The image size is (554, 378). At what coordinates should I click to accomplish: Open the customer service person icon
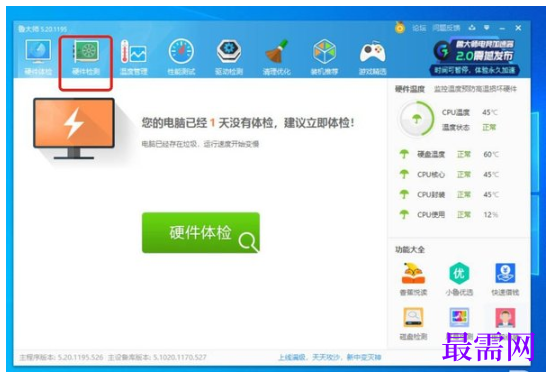click(505, 318)
